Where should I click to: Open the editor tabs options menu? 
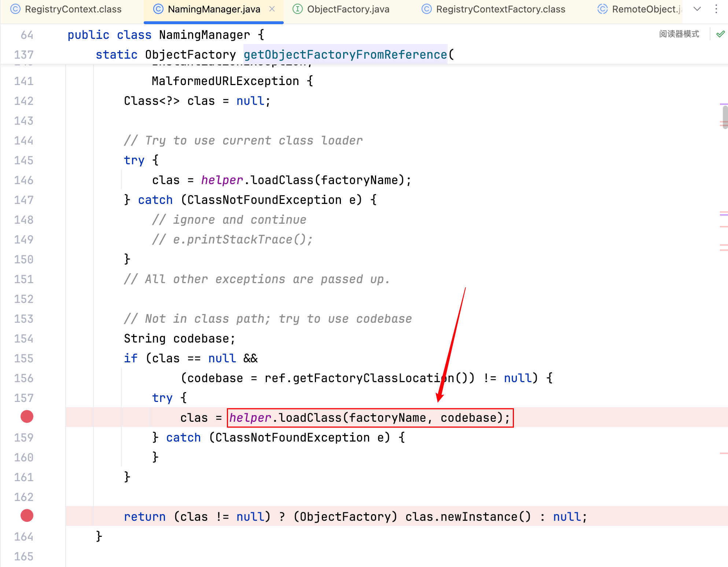716,9
